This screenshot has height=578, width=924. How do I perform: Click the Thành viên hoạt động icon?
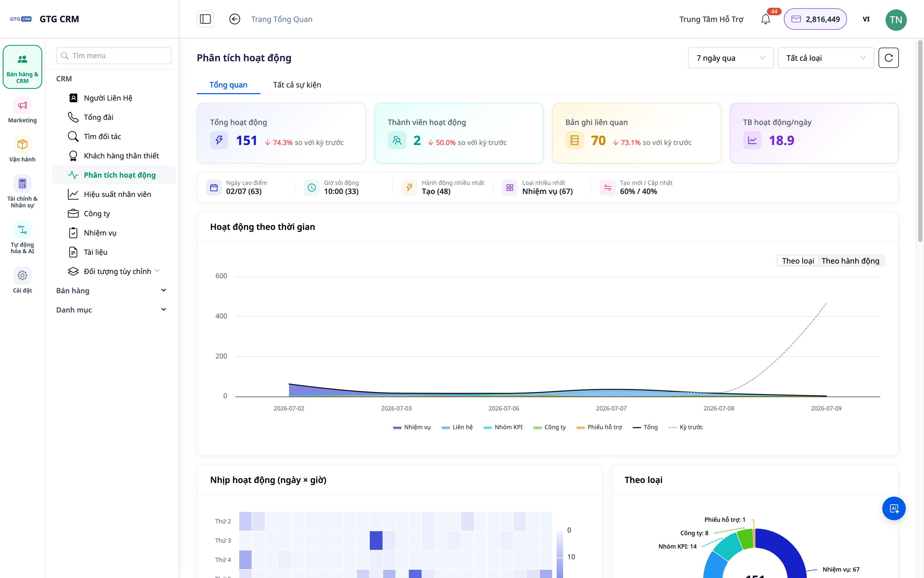[397, 140]
